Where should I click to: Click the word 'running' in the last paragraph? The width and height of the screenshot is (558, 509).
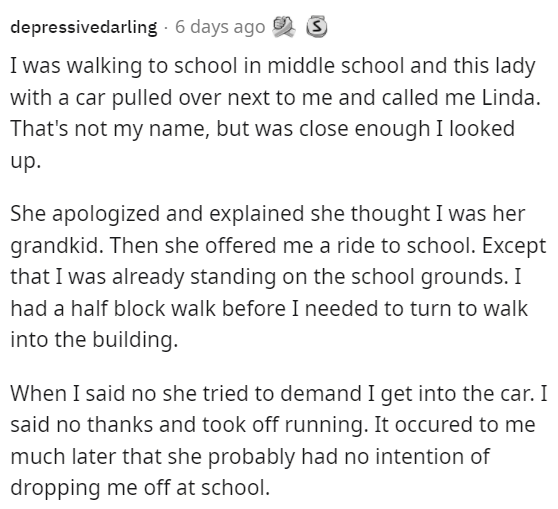(x=326, y=425)
